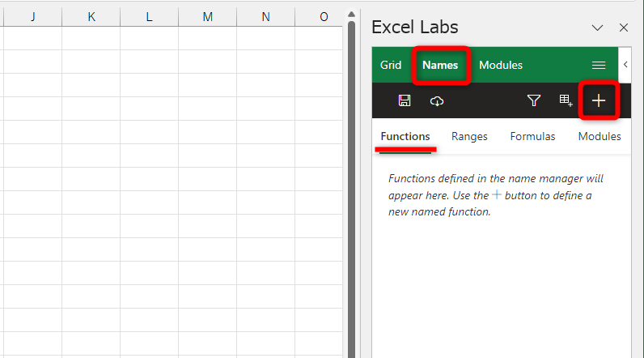Collapse the panel using the left chevron
Image resolution: width=644 pixels, height=358 pixels.
point(625,65)
